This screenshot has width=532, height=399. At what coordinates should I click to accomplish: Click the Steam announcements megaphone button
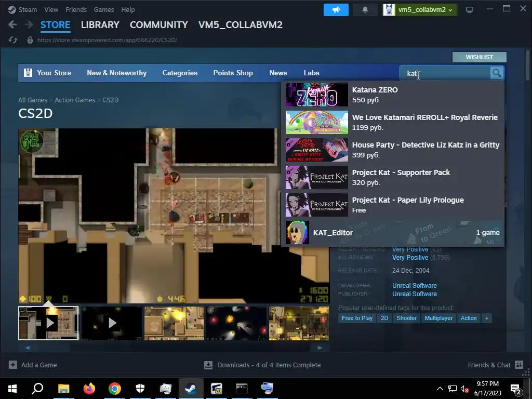coord(336,10)
